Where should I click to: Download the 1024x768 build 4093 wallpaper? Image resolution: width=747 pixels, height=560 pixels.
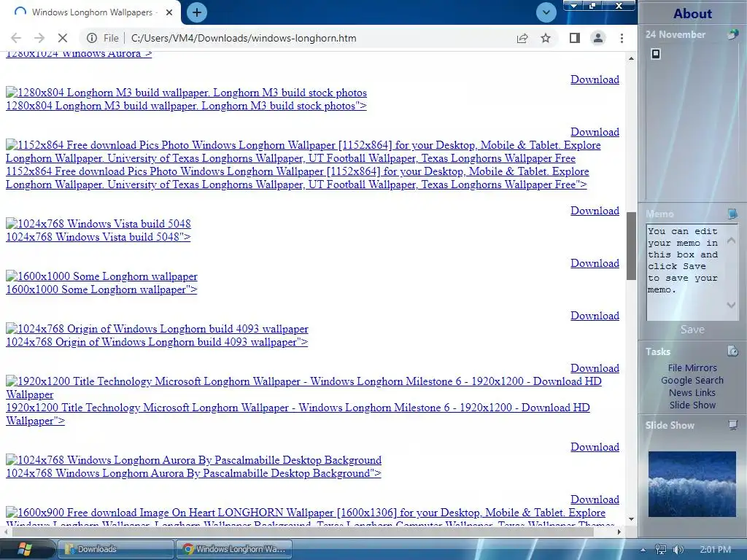pyautogui.click(x=595, y=315)
